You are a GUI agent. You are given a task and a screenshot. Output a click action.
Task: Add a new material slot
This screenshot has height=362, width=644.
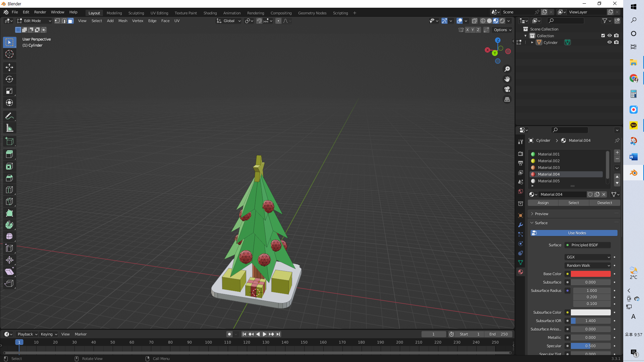pos(617,153)
